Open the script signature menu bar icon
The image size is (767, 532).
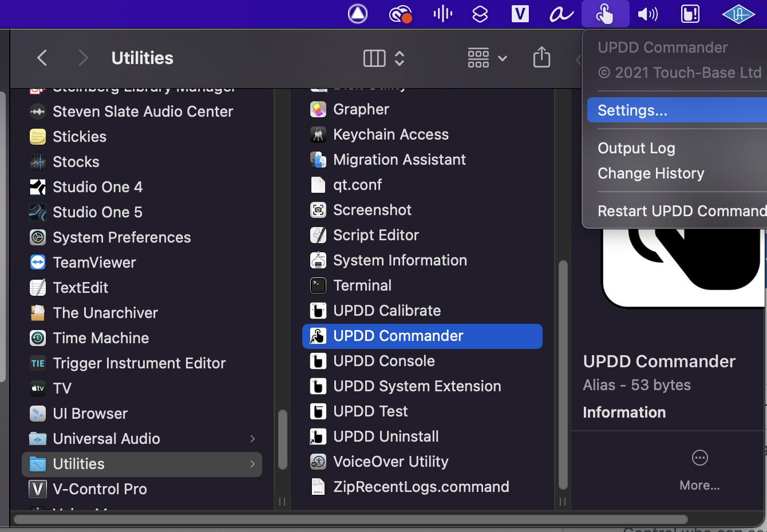(x=561, y=13)
